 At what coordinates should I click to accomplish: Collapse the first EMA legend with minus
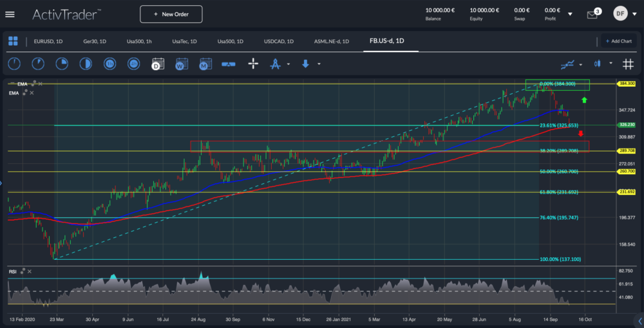pos(12,83)
